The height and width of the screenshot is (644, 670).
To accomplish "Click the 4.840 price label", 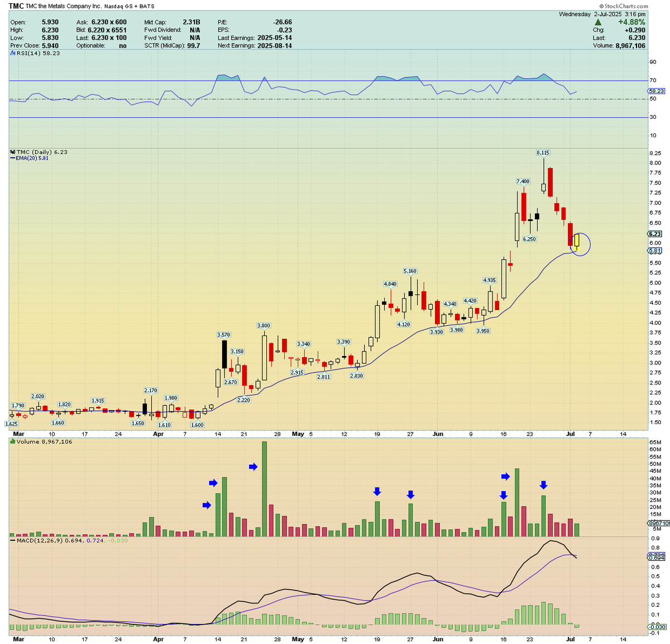I will (x=390, y=284).
